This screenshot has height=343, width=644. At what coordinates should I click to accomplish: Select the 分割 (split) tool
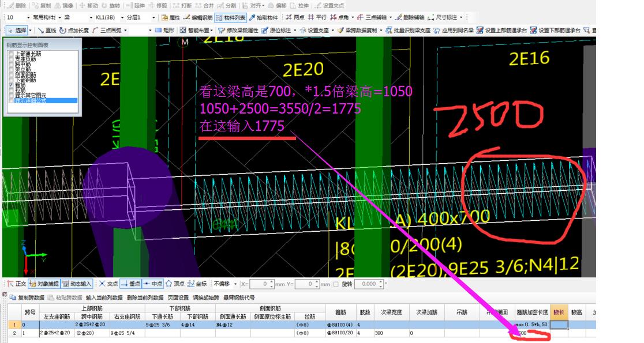227,6
